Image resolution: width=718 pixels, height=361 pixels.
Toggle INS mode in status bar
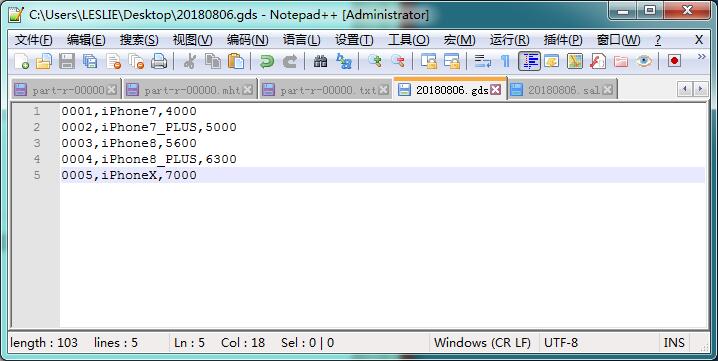674,343
